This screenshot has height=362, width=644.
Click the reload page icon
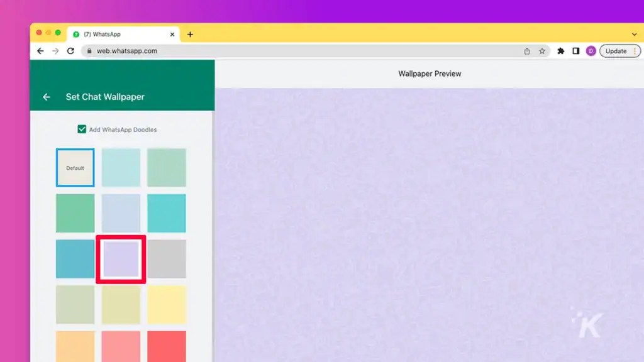tap(70, 51)
